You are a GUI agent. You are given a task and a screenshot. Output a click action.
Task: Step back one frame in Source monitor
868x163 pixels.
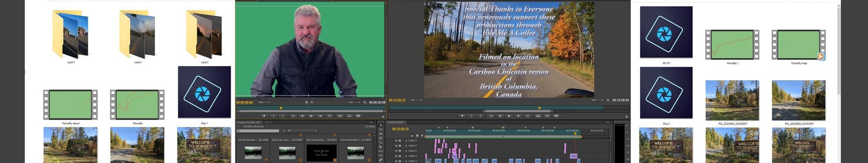point(302,116)
